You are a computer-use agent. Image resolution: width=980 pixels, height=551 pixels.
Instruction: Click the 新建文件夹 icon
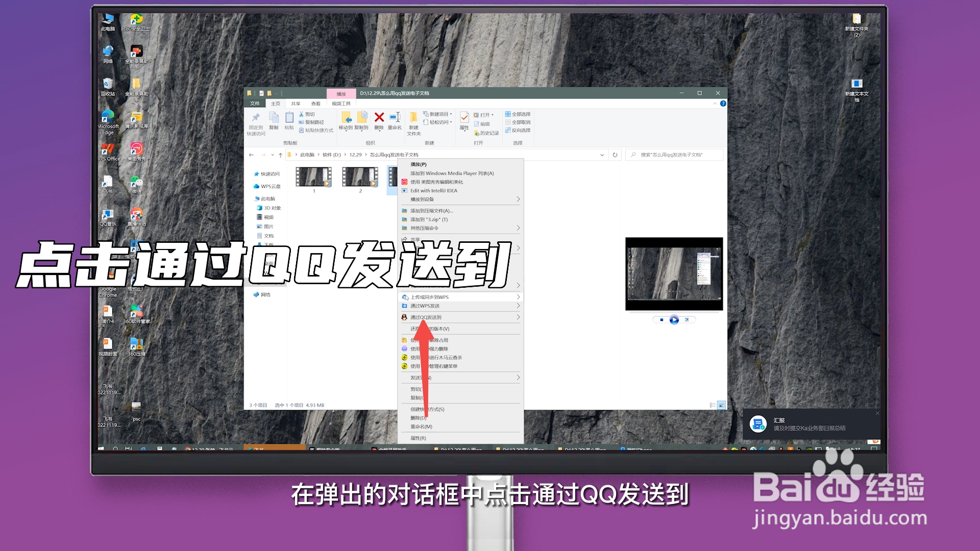(414, 117)
